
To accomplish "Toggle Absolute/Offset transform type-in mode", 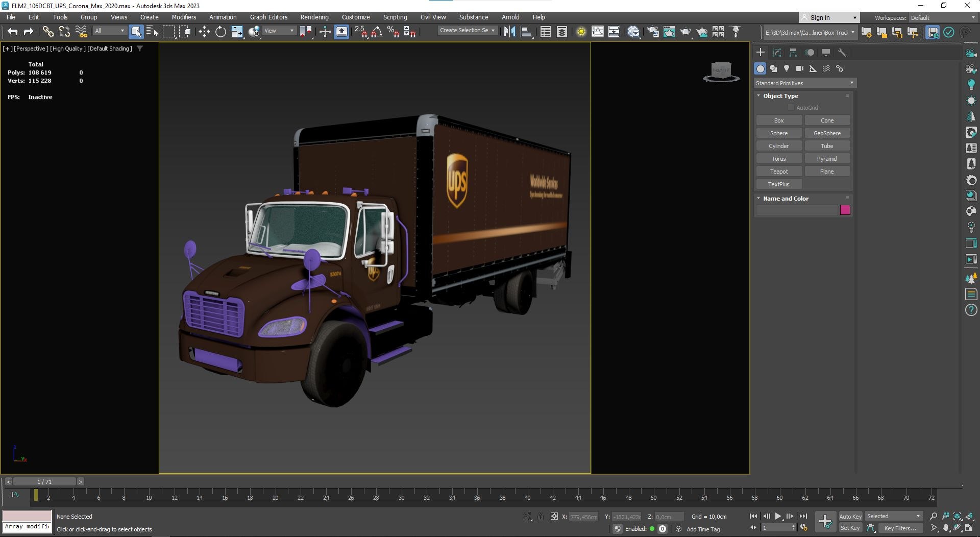I will tap(554, 517).
